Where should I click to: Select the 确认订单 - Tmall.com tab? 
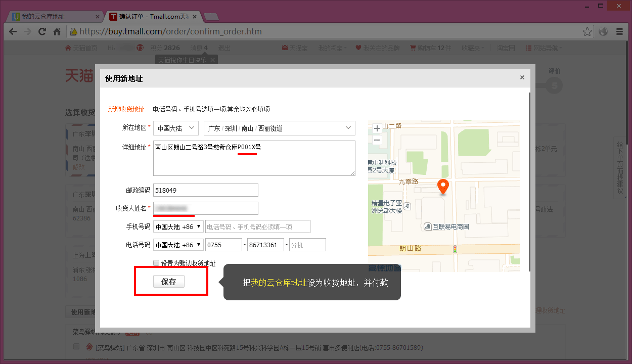153,17
